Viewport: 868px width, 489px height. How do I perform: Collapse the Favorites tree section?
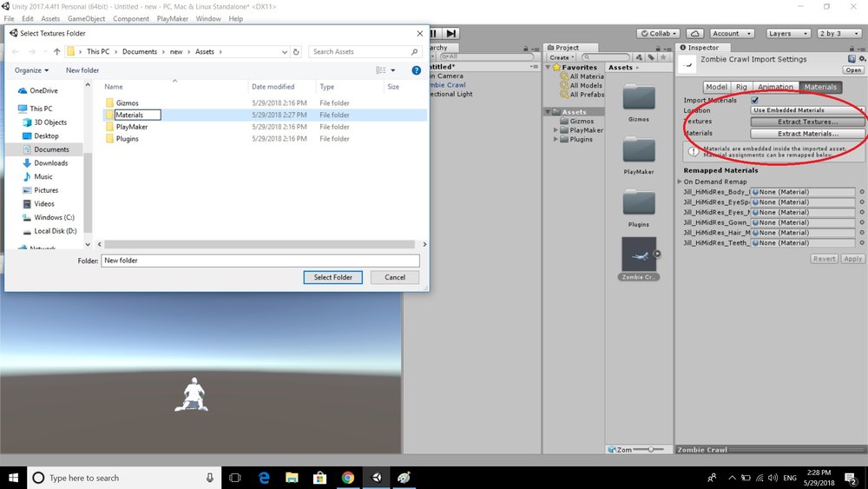click(549, 67)
